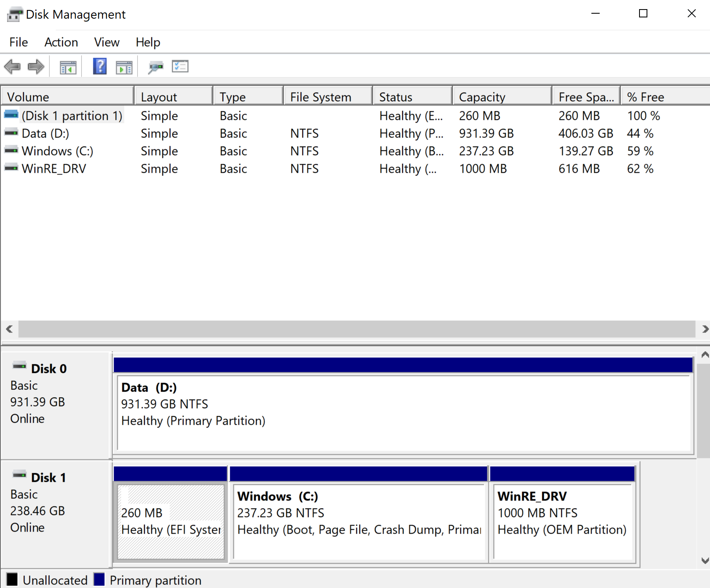Screen dimensions: 710x588
Task: Maximize the Disk Management window
Action: click(x=643, y=14)
